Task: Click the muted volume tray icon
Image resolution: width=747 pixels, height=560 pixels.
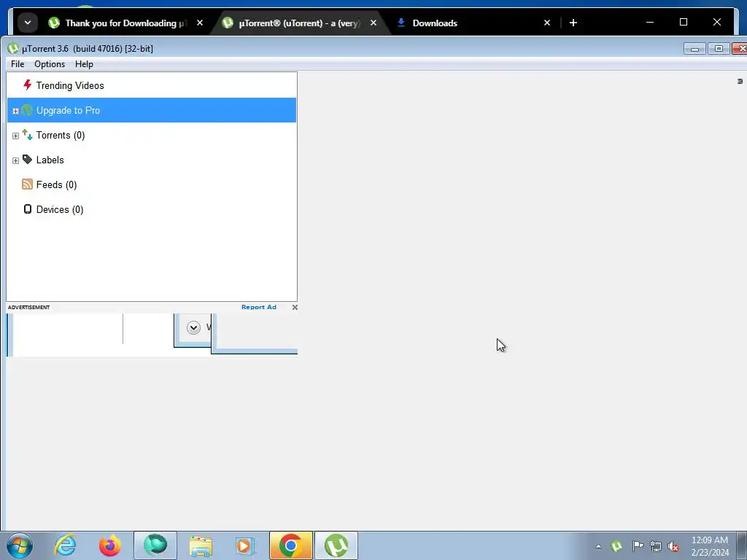Action: pyautogui.click(x=673, y=546)
